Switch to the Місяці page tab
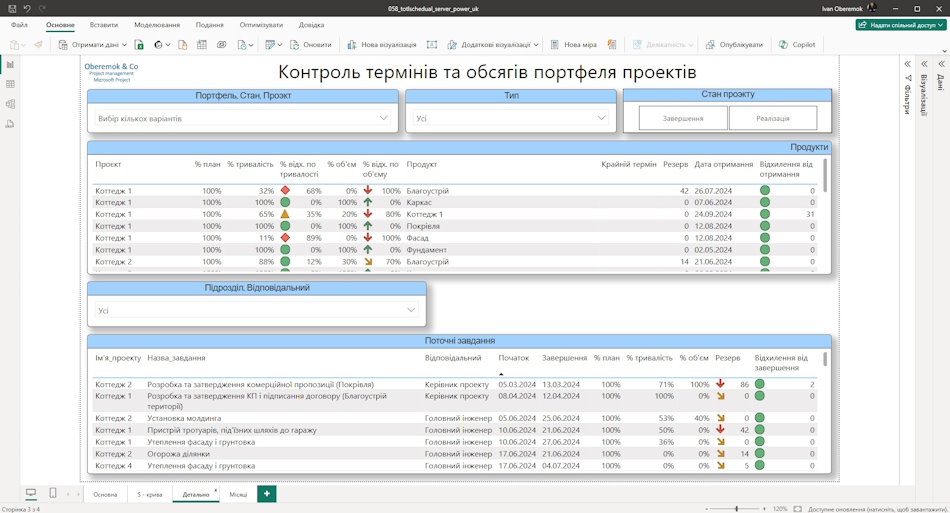The image size is (950, 513). tap(238, 494)
